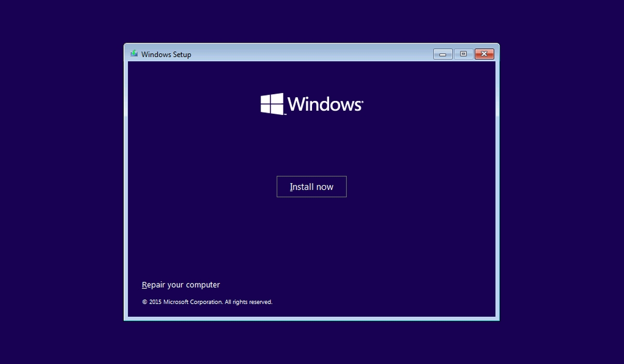Select the Microsoft Corporation copyright text
Screen dimensions: 624x364
coord(207,302)
